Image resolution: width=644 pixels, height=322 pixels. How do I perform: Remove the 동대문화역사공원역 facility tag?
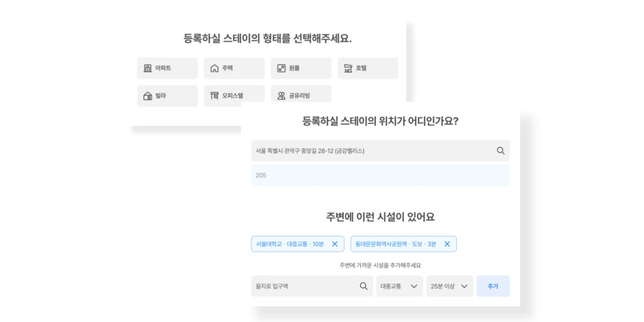click(x=447, y=244)
